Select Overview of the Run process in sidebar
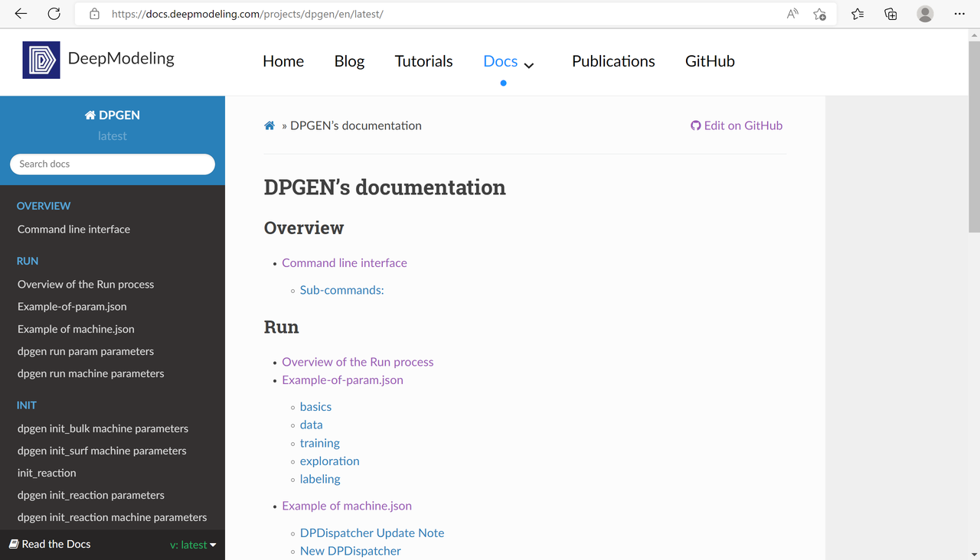 (86, 284)
